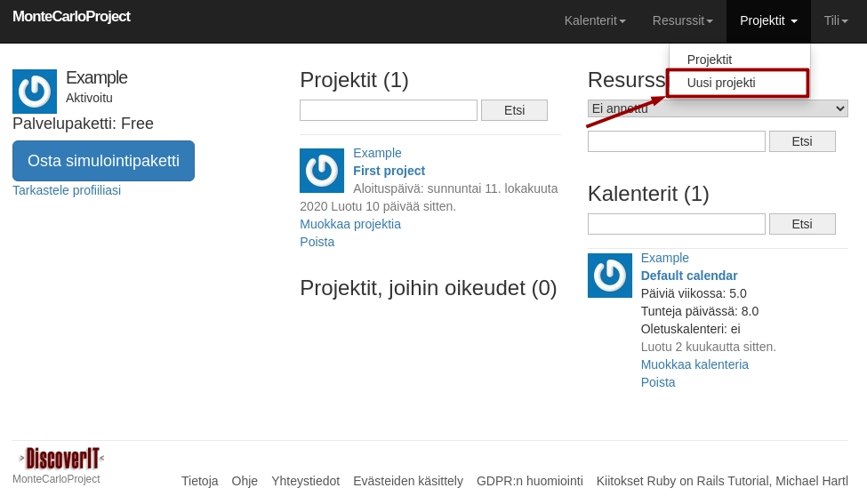Screen dimensions: 867x504
Task: Click 'Etsi' button in Kalenterit section
Action: [x=802, y=224]
